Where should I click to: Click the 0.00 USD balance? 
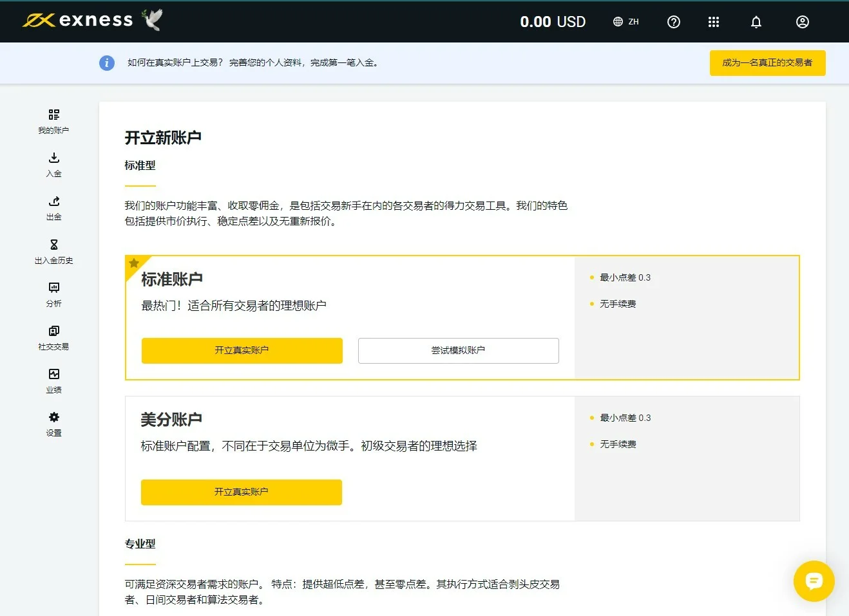[553, 22]
